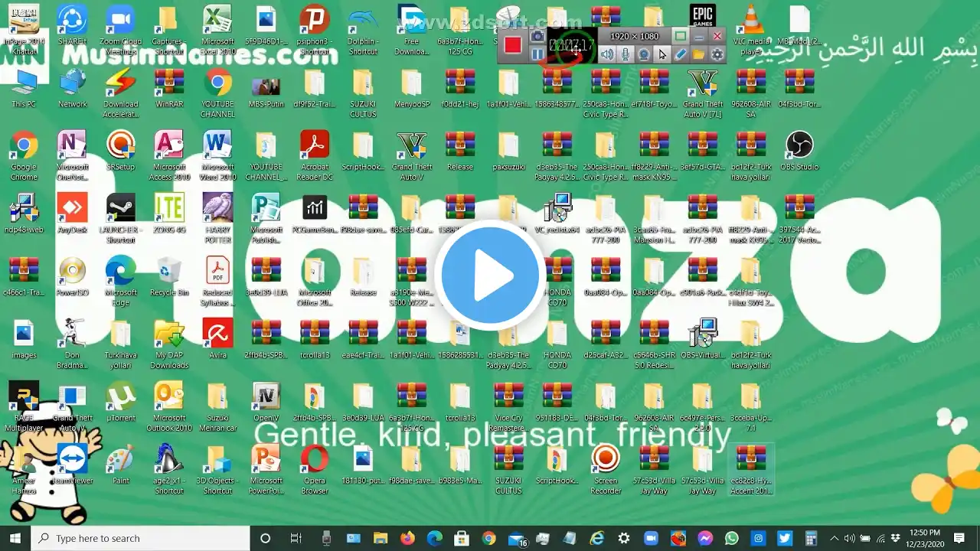Image resolution: width=980 pixels, height=551 pixels.
Task: Click the large blue play button overlay
Action: coord(490,275)
